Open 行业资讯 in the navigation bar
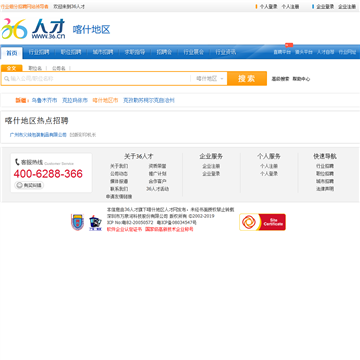The width and height of the screenshot is (360, 360). pos(225,52)
